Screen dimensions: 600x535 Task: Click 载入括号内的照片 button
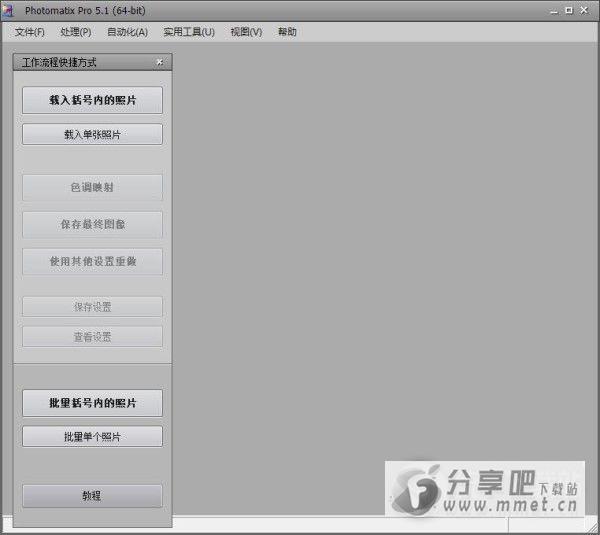92,100
